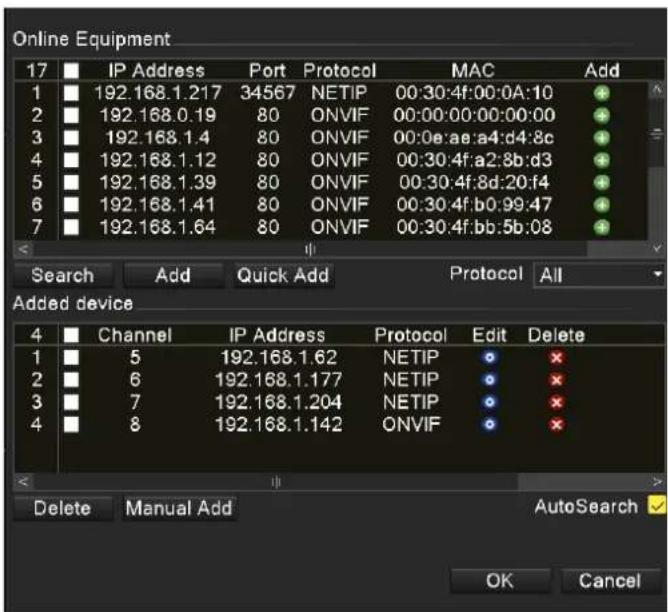Tick checkbox next to 192.168.1.4
Screen dimensions: 668x612
tap(71, 138)
